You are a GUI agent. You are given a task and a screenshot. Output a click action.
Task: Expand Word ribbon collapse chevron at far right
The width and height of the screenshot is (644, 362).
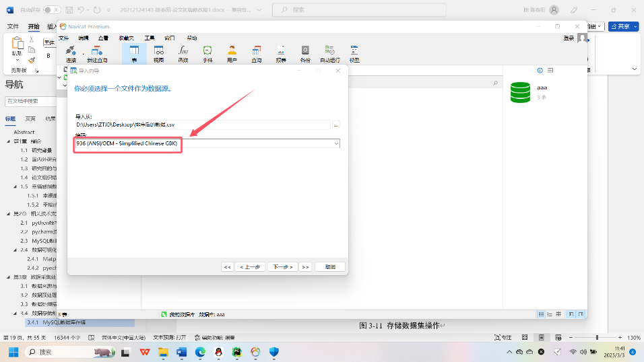[635, 69]
